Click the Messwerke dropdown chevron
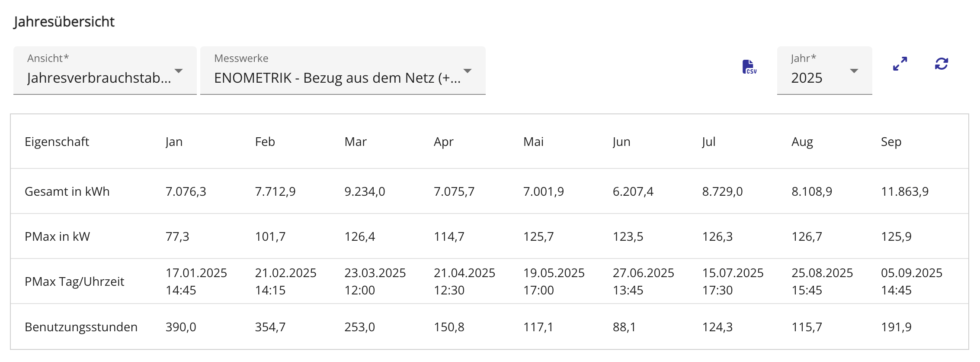The image size is (980, 362). coord(468,70)
